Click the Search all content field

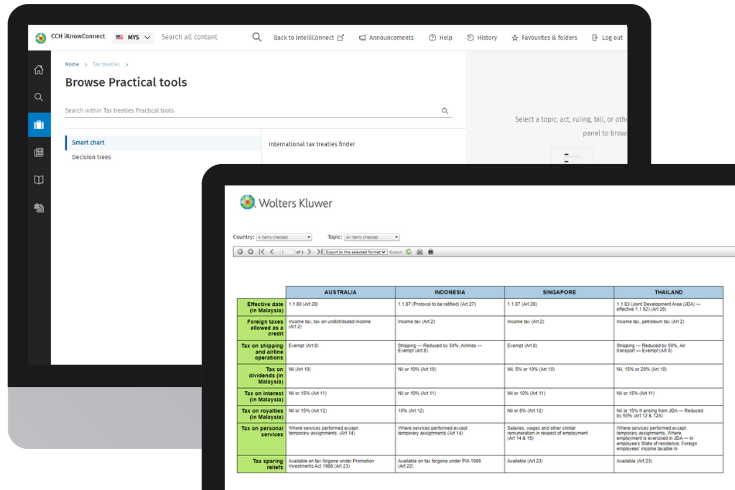click(x=195, y=37)
